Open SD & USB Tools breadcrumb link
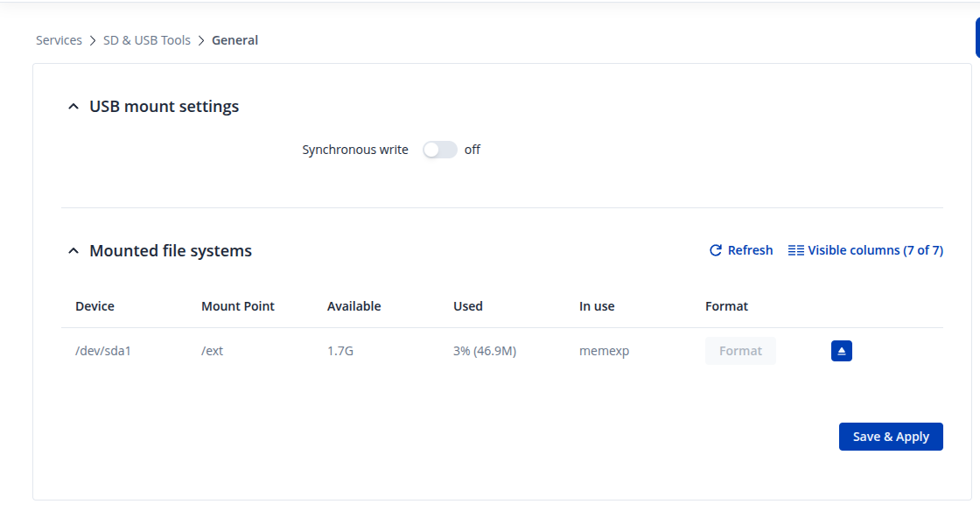The image size is (980, 518). (x=147, y=40)
